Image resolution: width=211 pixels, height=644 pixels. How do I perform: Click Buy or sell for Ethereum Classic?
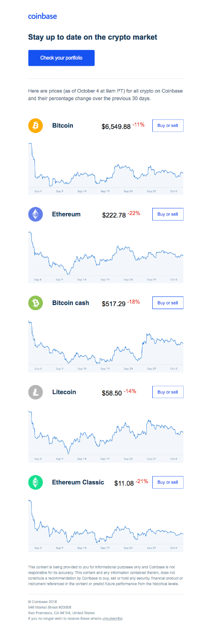167,482
